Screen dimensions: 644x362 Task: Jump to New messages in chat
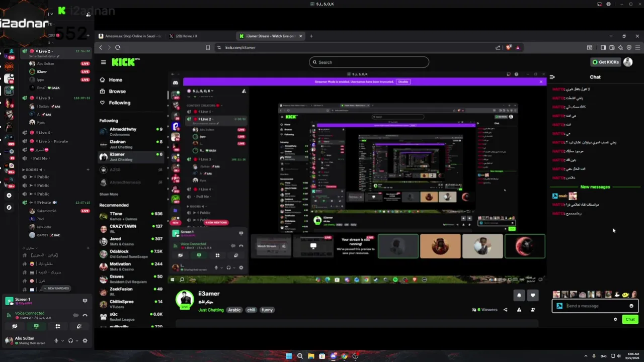(595, 187)
